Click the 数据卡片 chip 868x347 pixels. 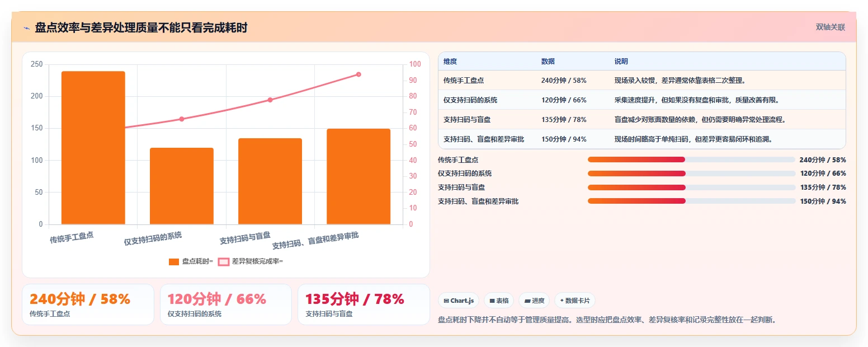[575, 301]
